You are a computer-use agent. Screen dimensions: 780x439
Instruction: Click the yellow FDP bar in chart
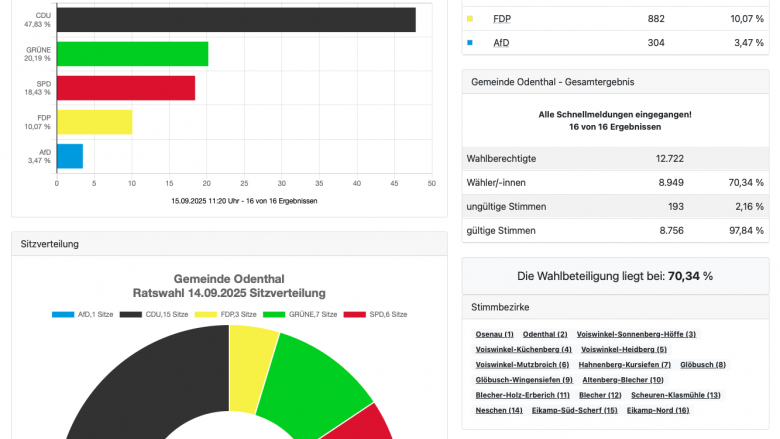(95, 122)
